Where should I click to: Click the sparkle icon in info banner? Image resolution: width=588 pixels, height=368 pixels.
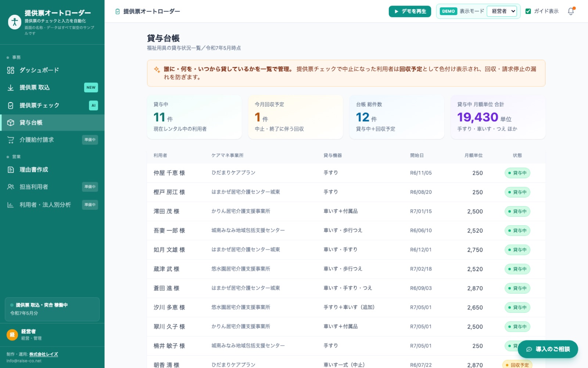[157, 70]
